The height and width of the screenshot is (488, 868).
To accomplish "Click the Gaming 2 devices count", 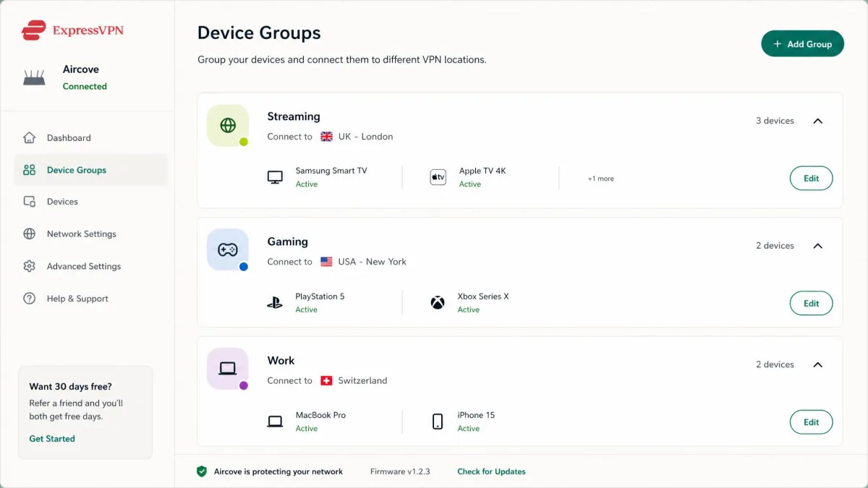I will coord(775,246).
